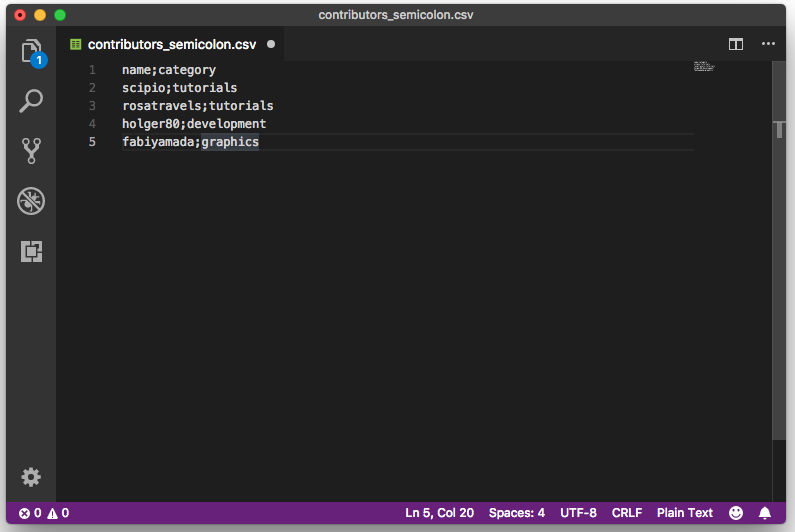Open the Debug view

(x=31, y=201)
